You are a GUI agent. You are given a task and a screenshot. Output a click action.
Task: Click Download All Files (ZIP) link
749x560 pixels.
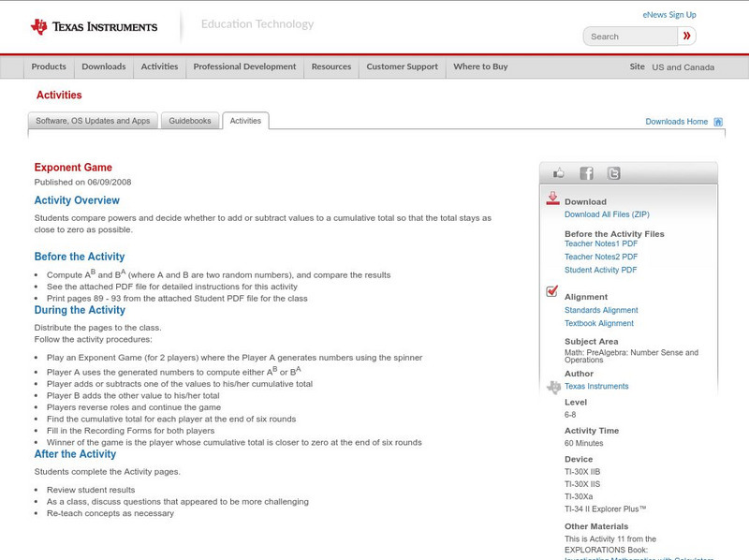pos(609,214)
